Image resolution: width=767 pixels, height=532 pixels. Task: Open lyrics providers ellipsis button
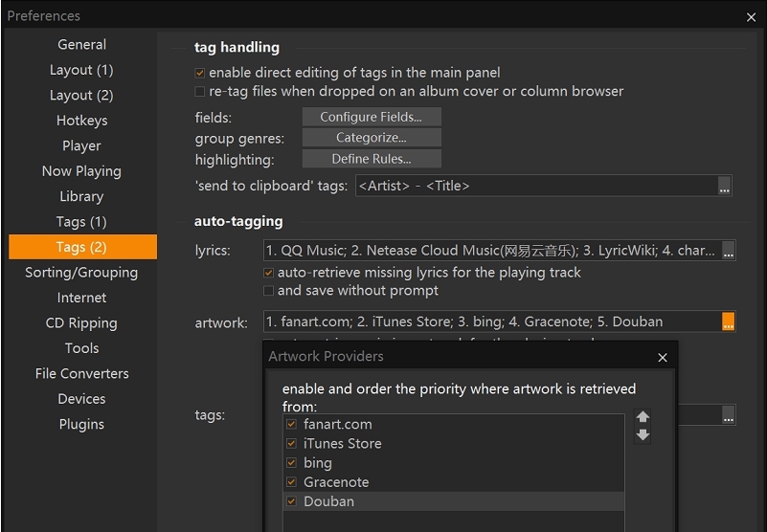(729, 252)
